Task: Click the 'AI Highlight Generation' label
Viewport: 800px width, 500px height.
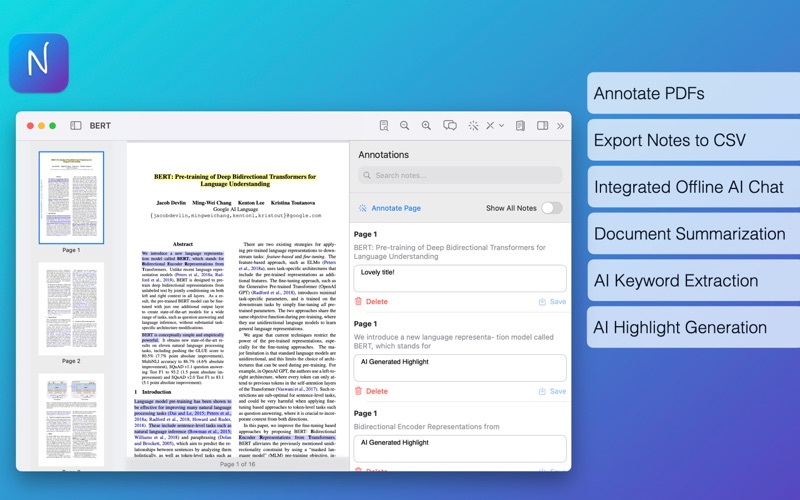Action: click(x=680, y=327)
